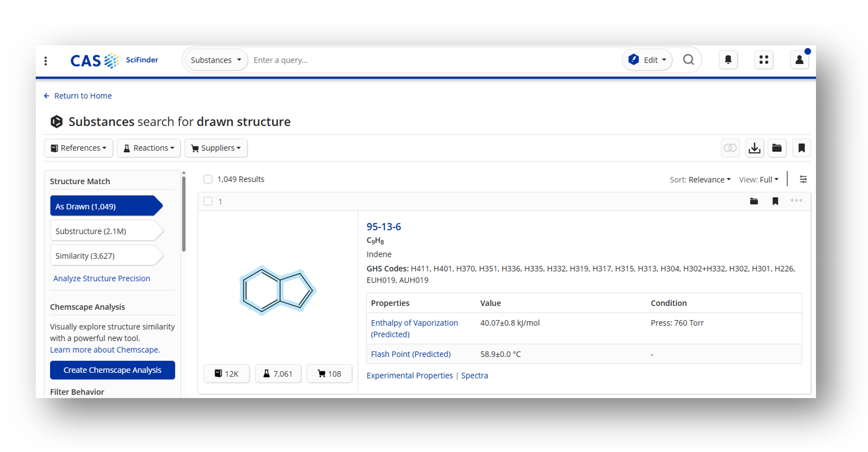Click the Indene substance name text

pos(379,254)
